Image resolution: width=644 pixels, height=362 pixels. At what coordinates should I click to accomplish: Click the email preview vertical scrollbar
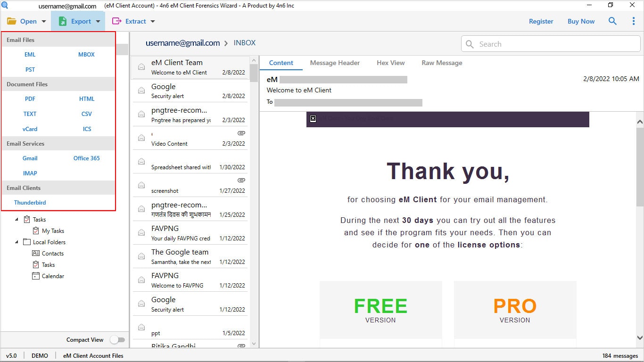click(640, 166)
